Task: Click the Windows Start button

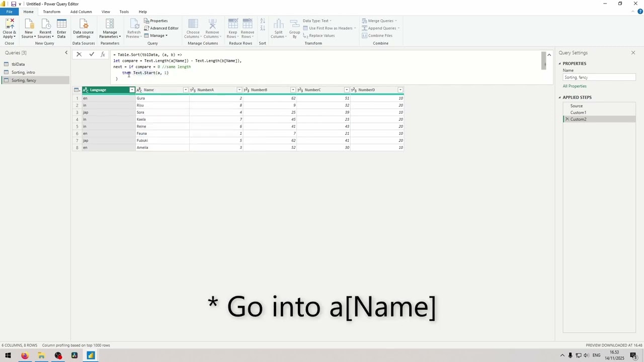Action: coord(8,355)
